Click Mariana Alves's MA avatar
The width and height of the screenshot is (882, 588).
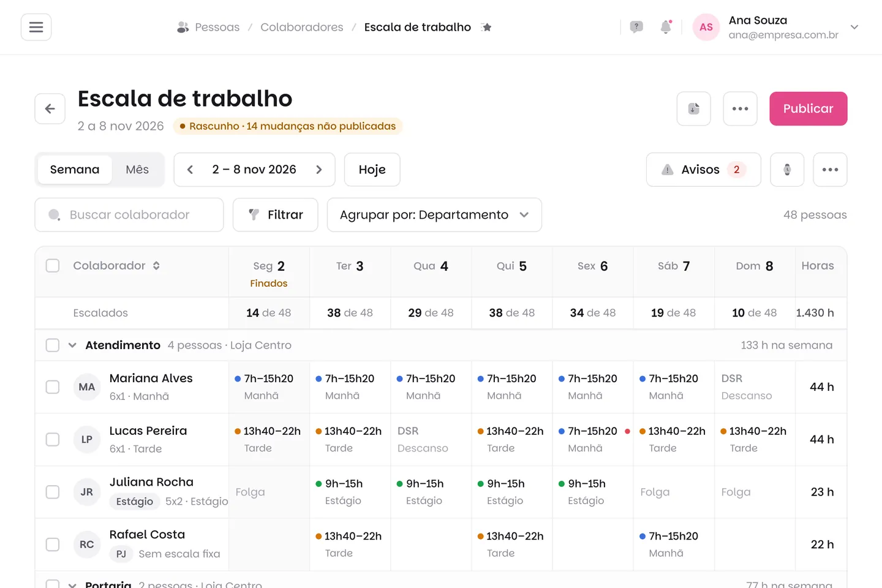[x=87, y=387]
